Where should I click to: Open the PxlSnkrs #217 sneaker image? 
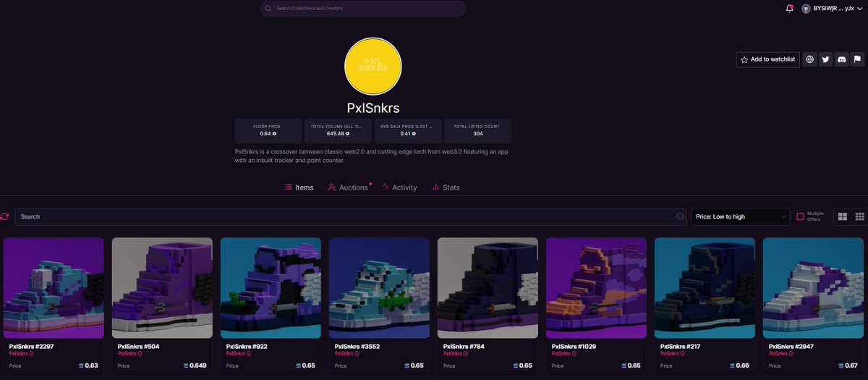(705, 287)
